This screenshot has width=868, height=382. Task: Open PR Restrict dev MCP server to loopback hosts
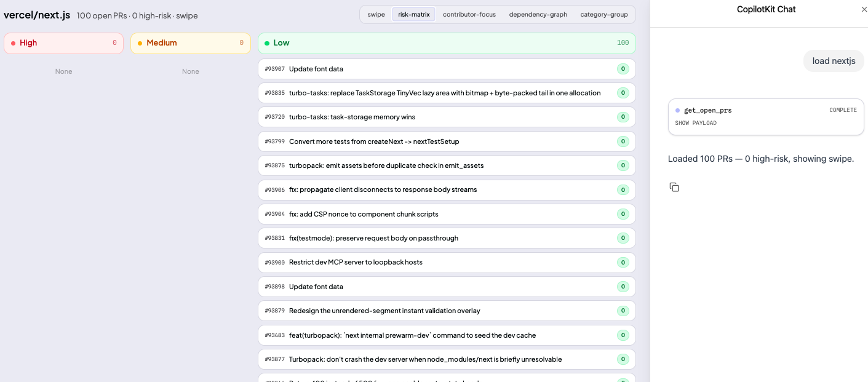coord(447,262)
